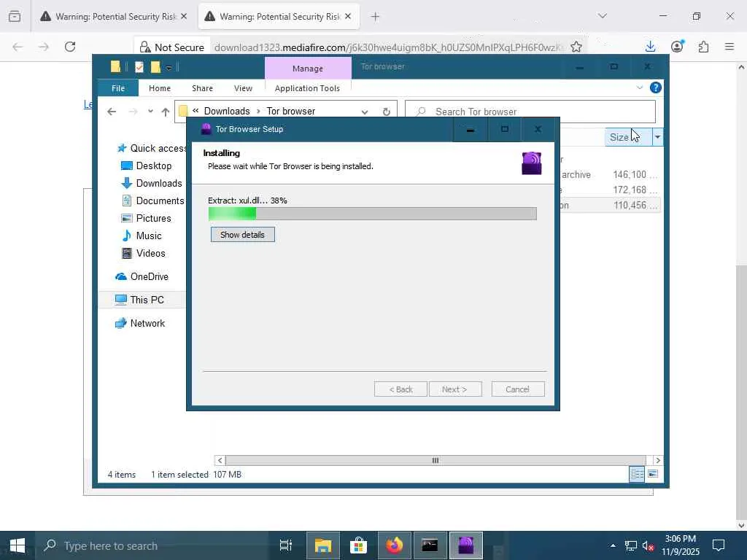Switch to Share ribbon tab
The height and width of the screenshot is (560, 747).
[203, 88]
